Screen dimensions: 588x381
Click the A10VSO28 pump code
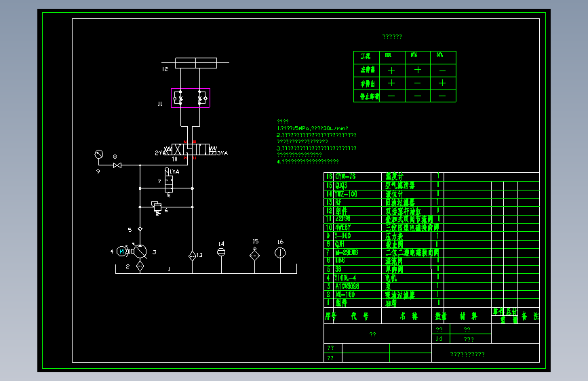pyautogui.click(x=347, y=286)
